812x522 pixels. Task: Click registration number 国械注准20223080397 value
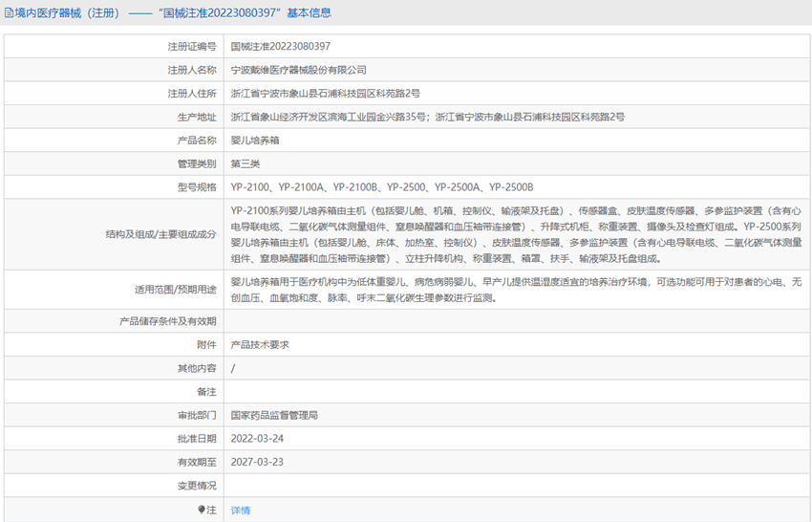[281, 46]
